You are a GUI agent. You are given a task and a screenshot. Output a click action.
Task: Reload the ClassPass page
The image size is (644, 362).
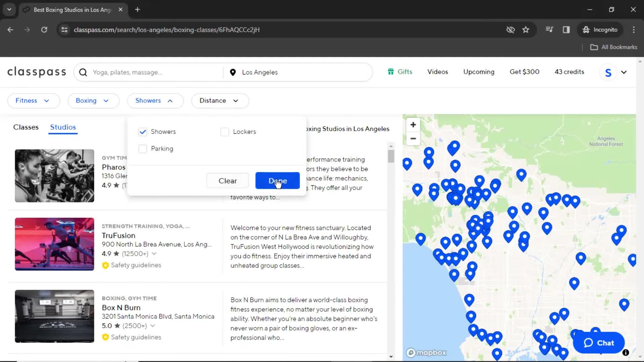[x=44, y=30]
